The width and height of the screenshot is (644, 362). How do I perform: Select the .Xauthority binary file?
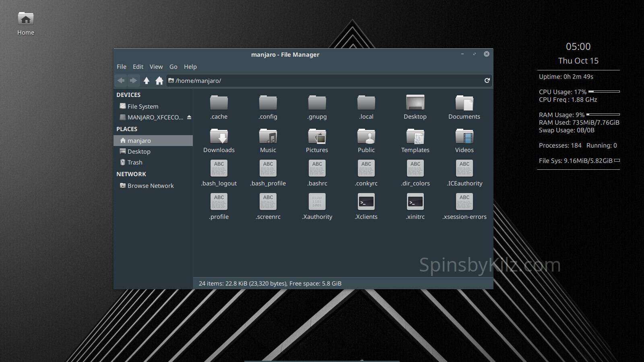point(317,202)
